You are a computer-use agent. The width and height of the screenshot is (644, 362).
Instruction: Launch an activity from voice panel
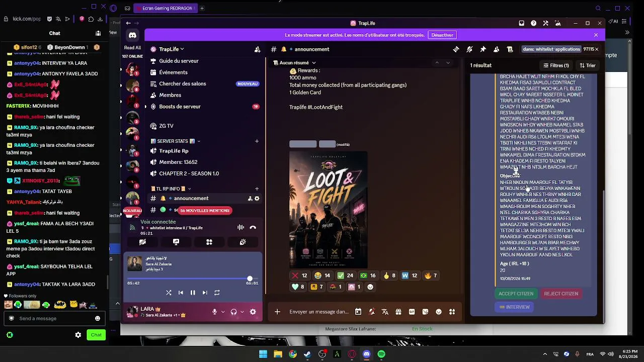pyautogui.click(x=209, y=242)
